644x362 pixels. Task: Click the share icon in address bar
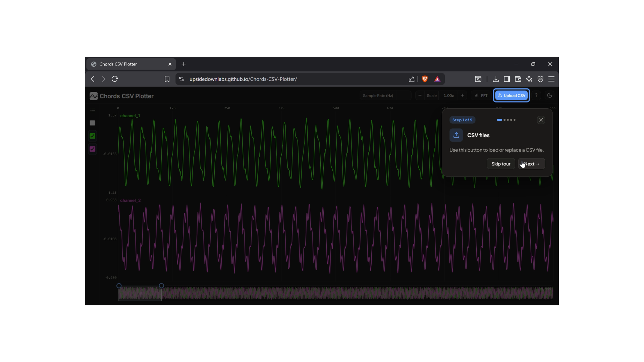point(412,79)
